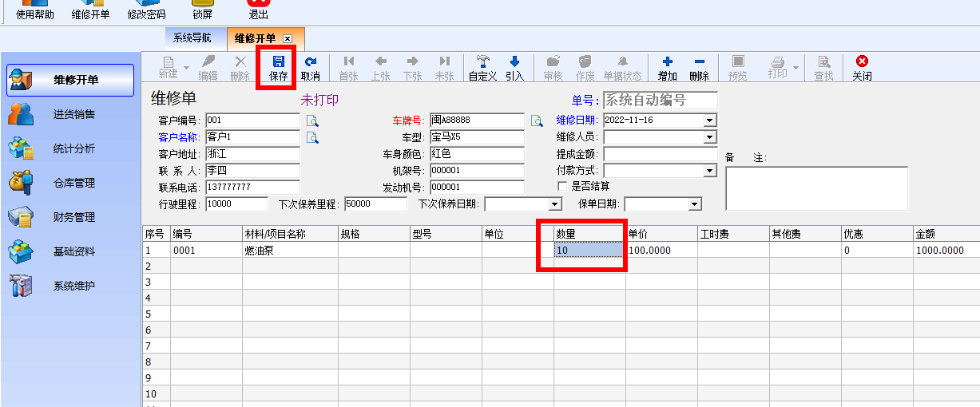This screenshot has width=980, height=407.
Task: Expand the 下次保养日期 dropdown
Action: pos(557,204)
